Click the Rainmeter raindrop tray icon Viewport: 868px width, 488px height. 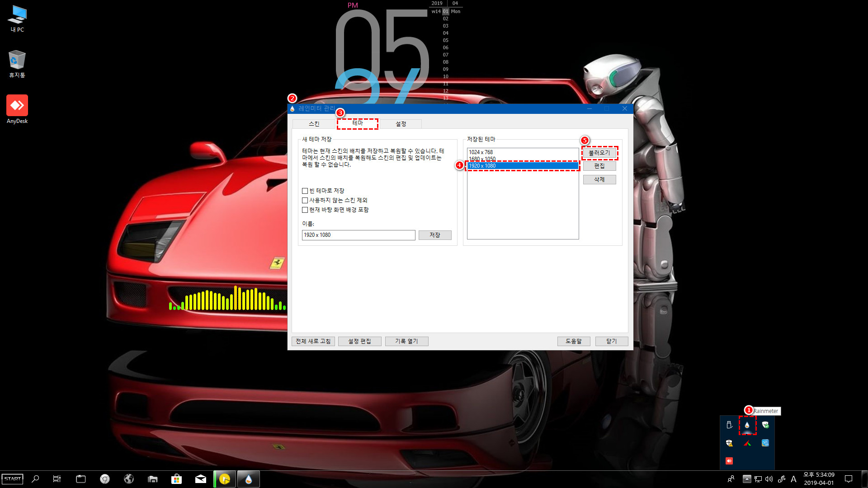pos(747,425)
